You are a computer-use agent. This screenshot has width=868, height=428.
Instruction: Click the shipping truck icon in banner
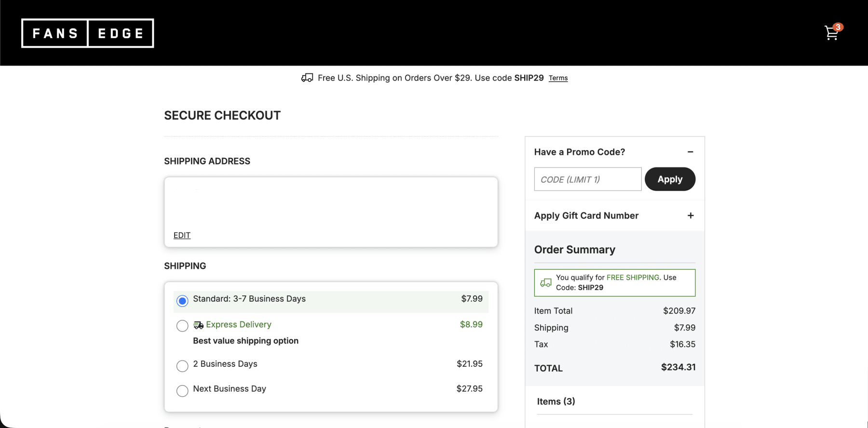click(307, 78)
